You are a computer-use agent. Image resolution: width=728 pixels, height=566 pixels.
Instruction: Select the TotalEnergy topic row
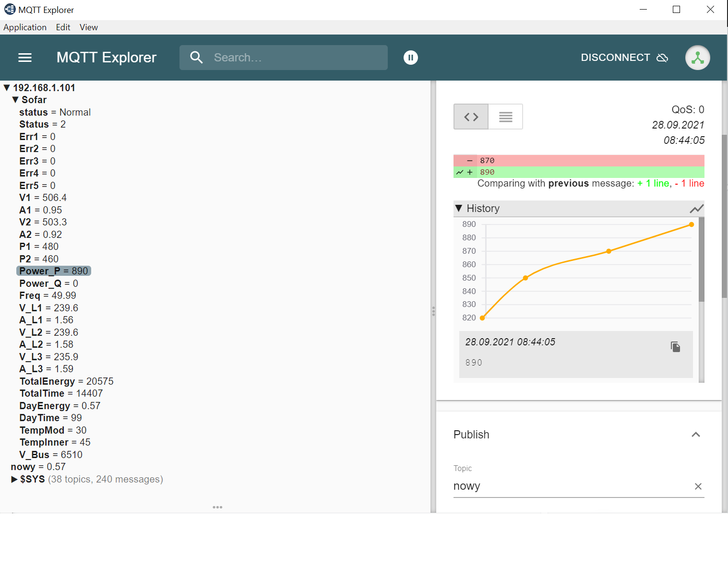(x=66, y=381)
